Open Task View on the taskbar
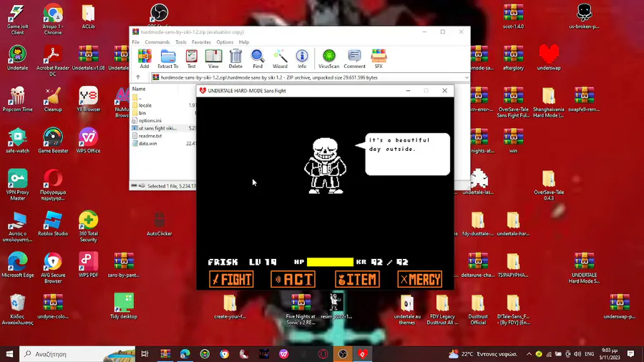The width and height of the screenshot is (644, 362). point(145,354)
